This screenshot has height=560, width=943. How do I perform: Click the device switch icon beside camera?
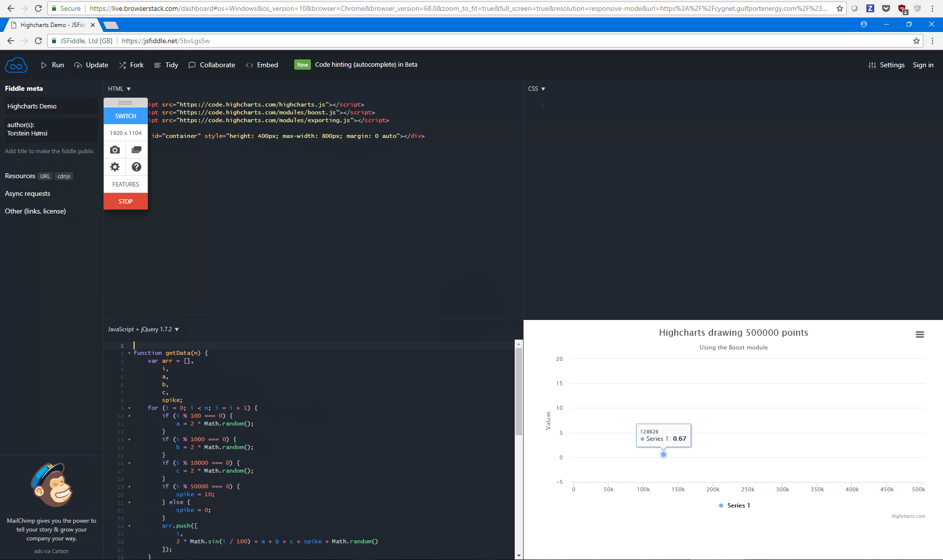(x=136, y=150)
